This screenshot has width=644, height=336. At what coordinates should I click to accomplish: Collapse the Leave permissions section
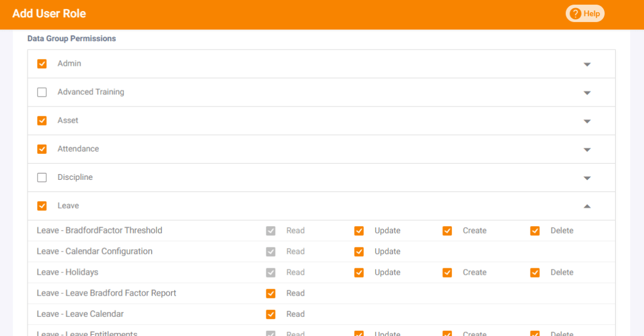pos(587,206)
